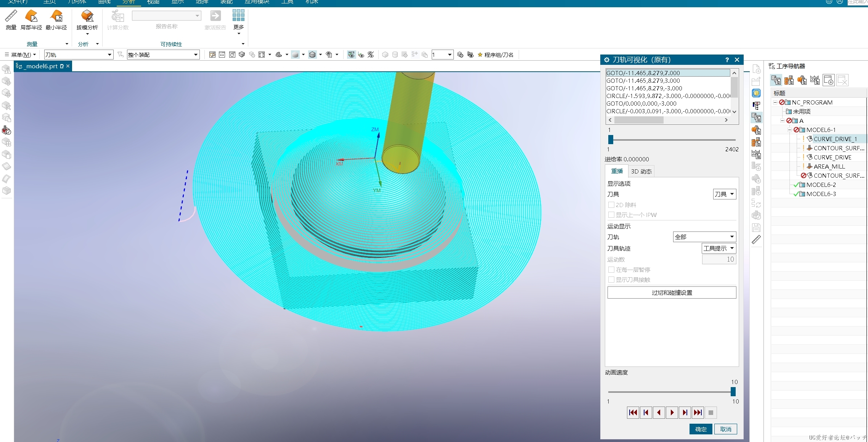The height and width of the screenshot is (442, 868).
Task: Click the rewind to start playback button
Action: pyautogui.click(x=633, y=412)
